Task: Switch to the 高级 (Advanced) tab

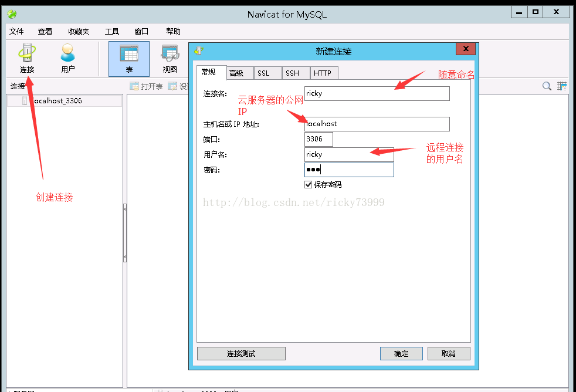Action: click(240, 73)
